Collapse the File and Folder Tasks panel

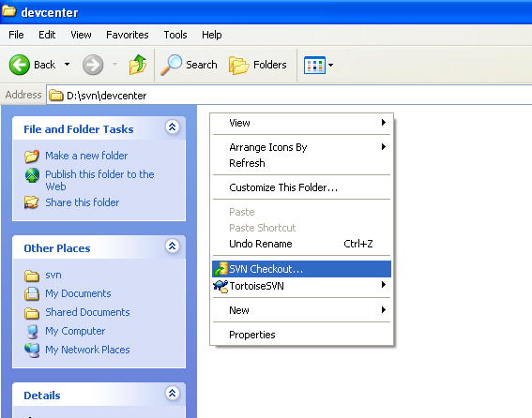point(172,127)
